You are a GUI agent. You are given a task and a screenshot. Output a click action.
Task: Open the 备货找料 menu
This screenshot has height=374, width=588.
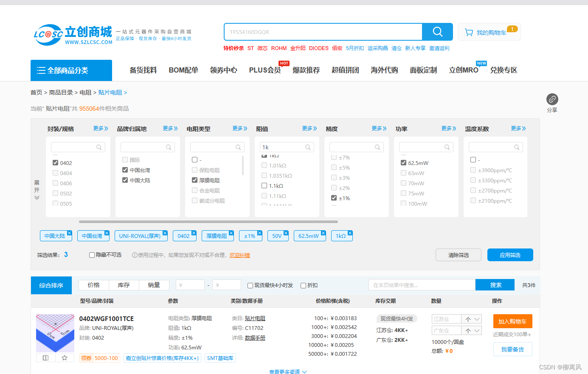(x=143, y=70)
